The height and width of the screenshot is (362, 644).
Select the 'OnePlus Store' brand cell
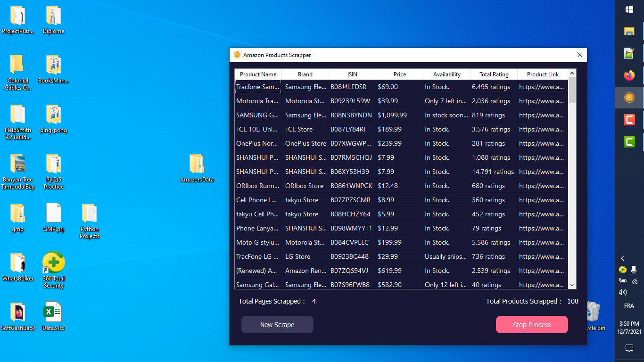click(x=305, y=143)
